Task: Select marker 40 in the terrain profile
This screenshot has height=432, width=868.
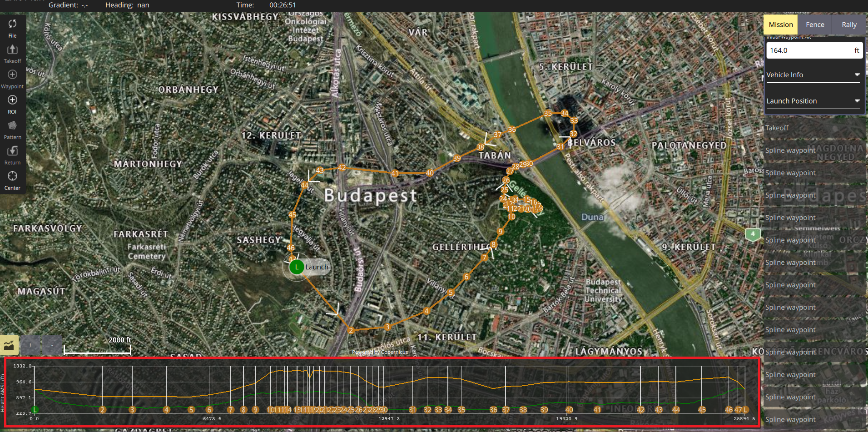Action: coord(569,410)
